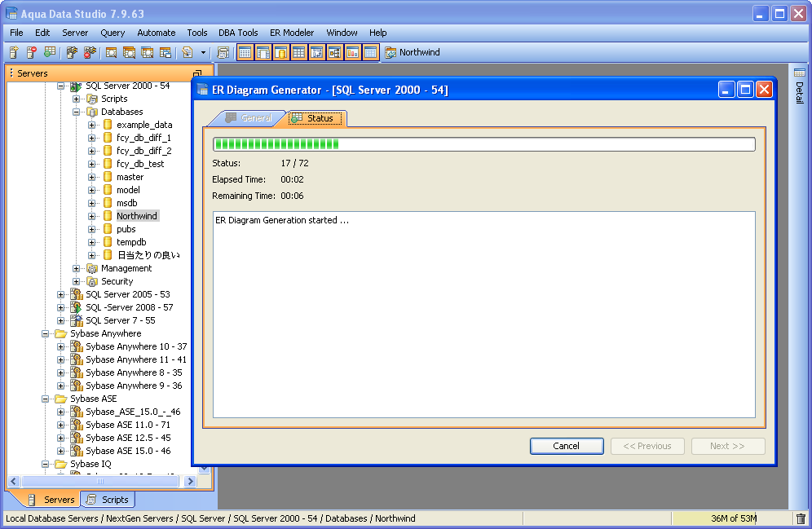812x529 pixels.
Task: Click the Sybase ASE 11.0 - 71 server icon
Action: coord(77,425)
